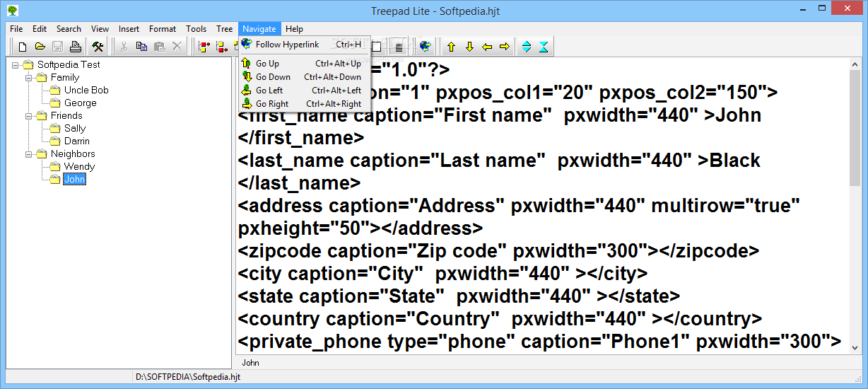The image size is (868, 389).
Task: Click the blue expand tree icon
Action: [526, 47]
